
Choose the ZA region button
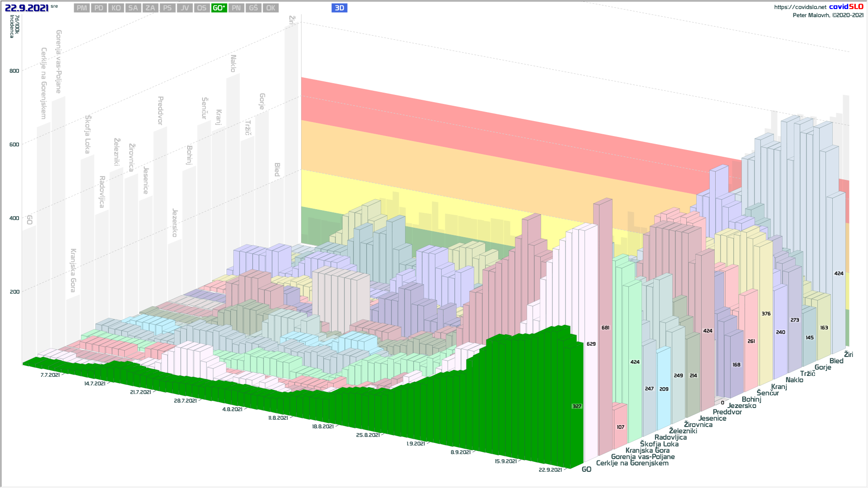[x=150, y=8]
